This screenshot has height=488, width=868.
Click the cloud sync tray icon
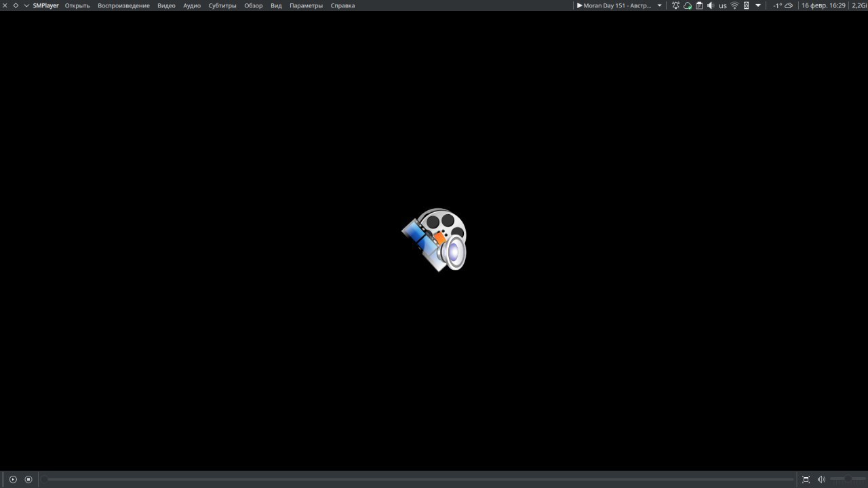click(x=688, y=5)
